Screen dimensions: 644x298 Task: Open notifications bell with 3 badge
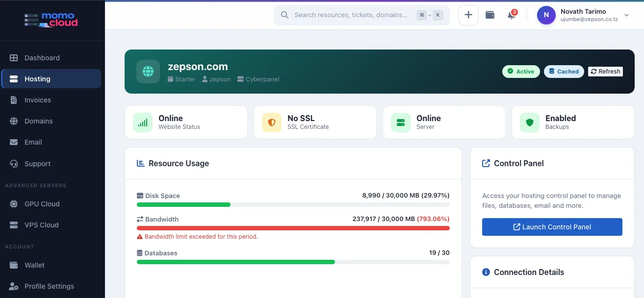click(x=512, y=15)
